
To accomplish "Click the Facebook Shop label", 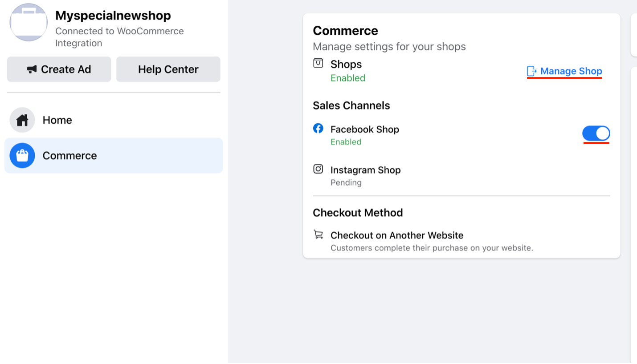I will (x=364, y=129).
